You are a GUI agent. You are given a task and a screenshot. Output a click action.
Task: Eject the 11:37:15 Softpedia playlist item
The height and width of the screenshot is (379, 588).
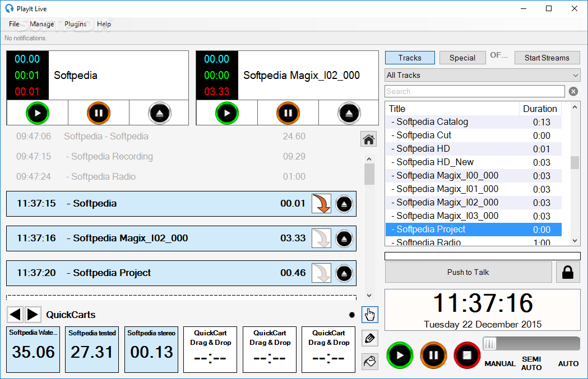[x=344, y=204]
